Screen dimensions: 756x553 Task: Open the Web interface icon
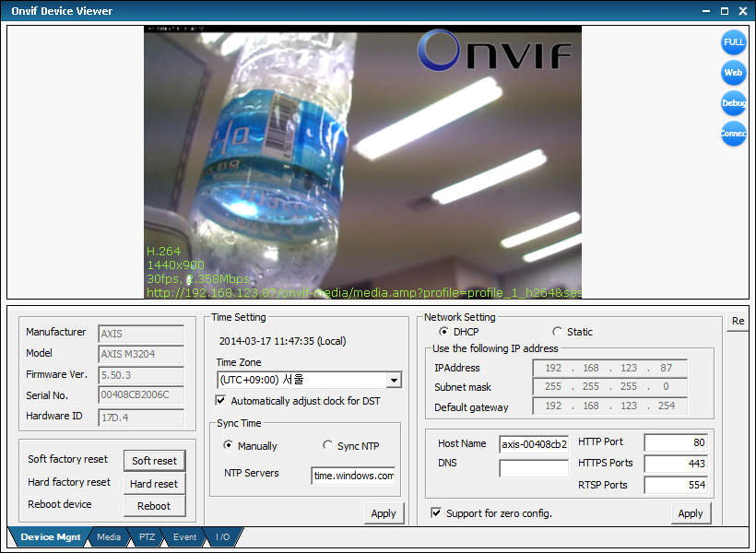tap(733, 72)
